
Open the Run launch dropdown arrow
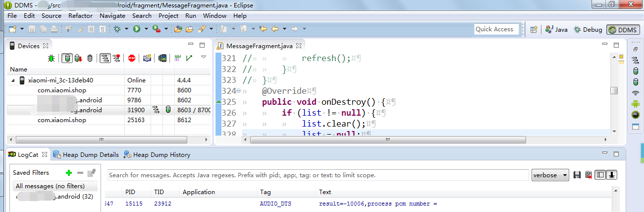point(146,29)
